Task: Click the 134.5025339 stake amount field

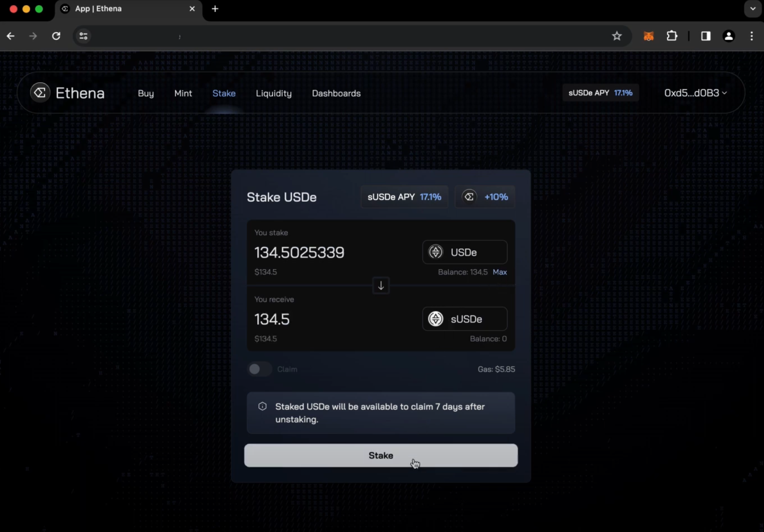Action: tap(299, 253)
